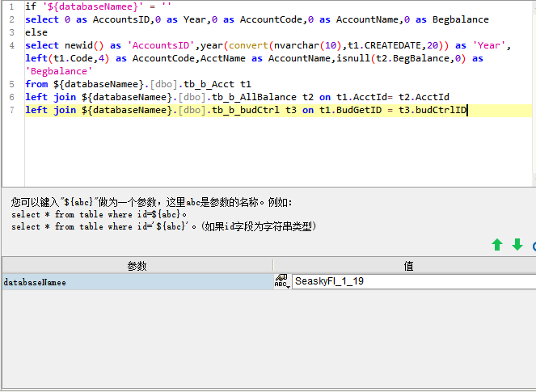Click the 参数 column header
Viewport: 536px width, 392px height.
(137, 266)
